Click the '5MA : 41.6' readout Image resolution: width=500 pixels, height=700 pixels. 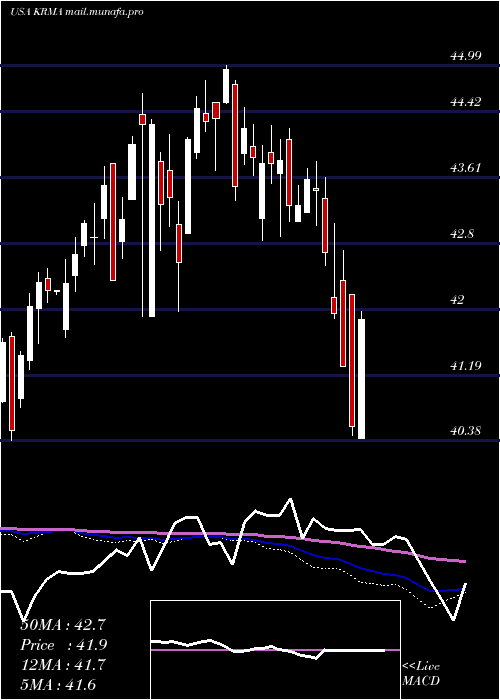58,685
